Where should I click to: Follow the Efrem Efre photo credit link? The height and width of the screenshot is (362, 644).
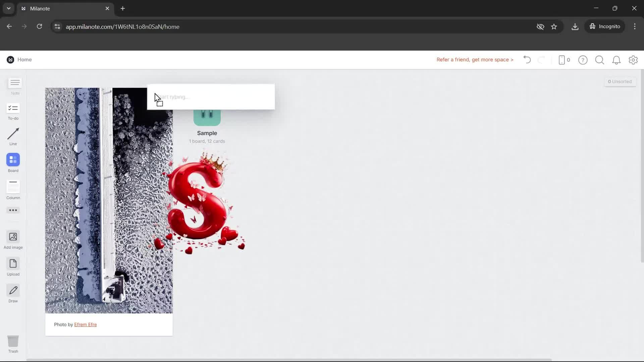coord(86,324)
